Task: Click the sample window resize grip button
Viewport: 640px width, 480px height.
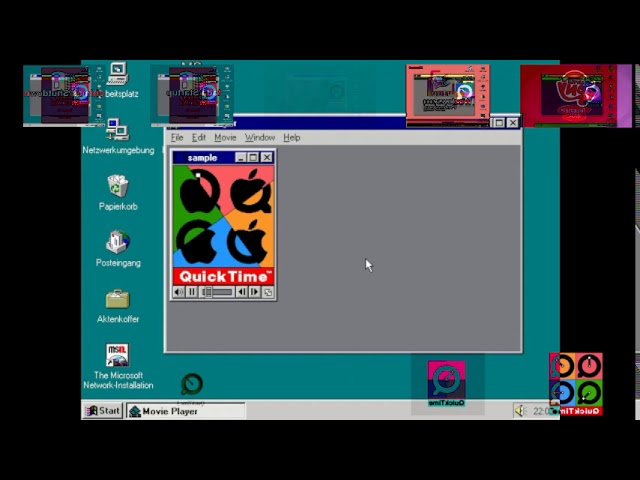Action: 268,292
